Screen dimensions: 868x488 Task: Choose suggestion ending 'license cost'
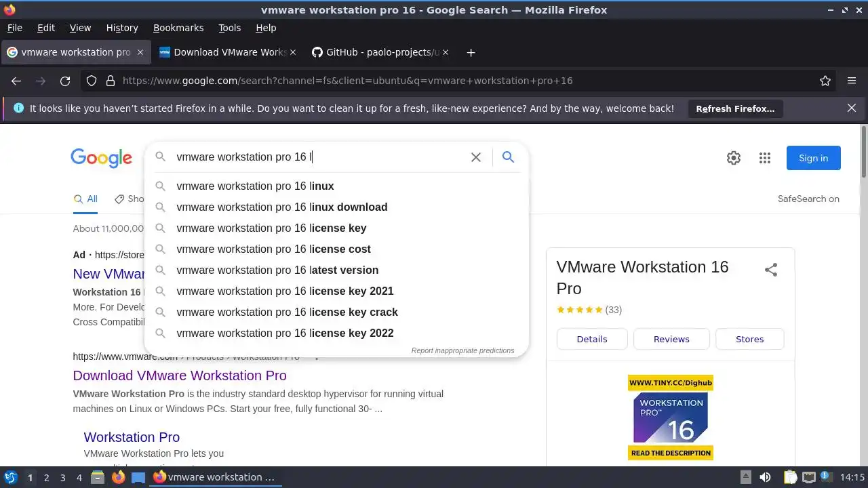point(336,249)
